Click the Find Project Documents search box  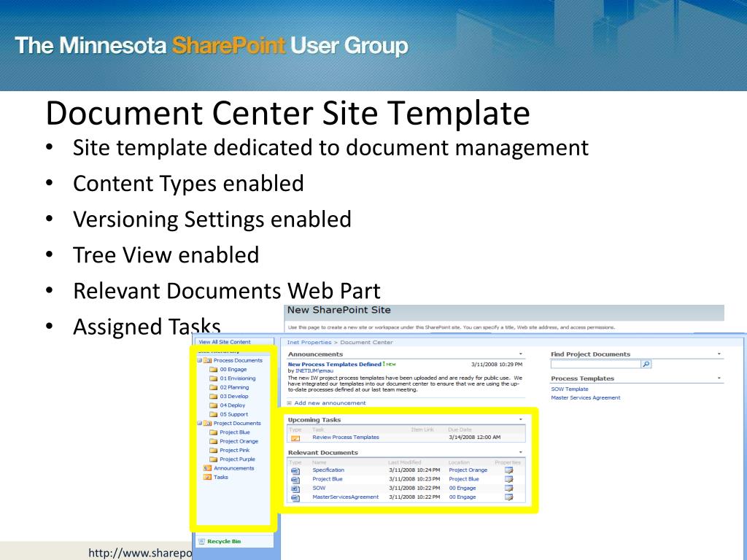pyautogui.click(x=595, y=365)
